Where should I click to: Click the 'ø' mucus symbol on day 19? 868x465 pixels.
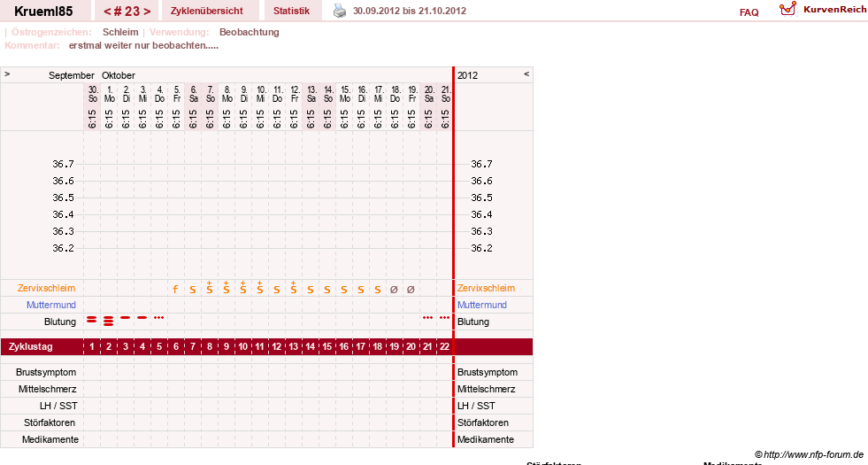[x=394, y=290]
